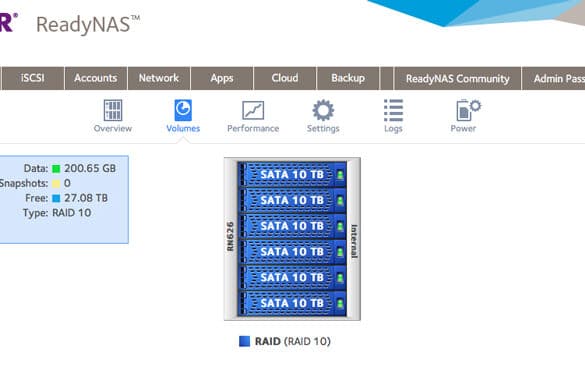The image size is (585, 379).
Task: Click the blue RAID legend swatch
Action: pos(244,341)
